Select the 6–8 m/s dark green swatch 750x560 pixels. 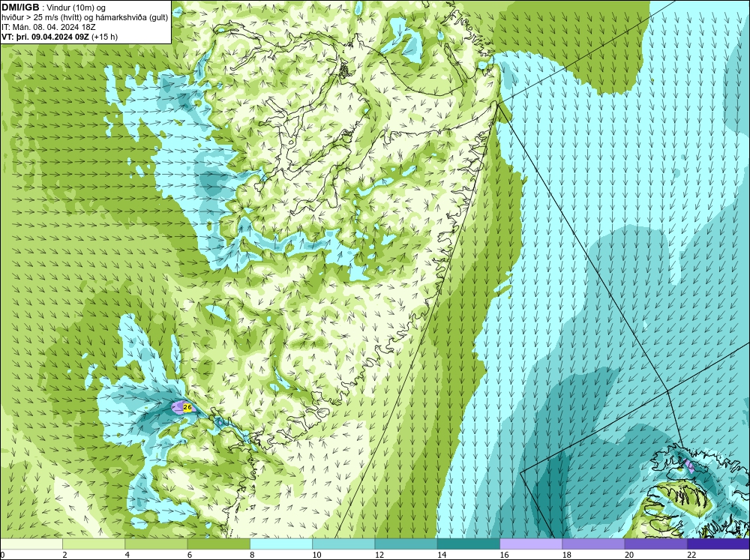coord(218,544)
